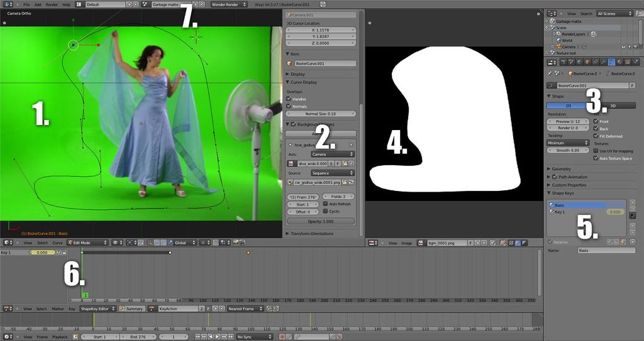The image size is (644, 341).
Task: Remove hcw_godiva background image with X
Action: tap(351, 145)
